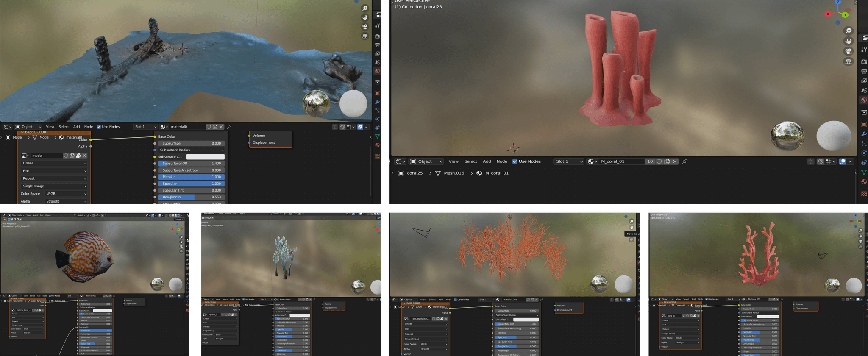Switch perspective/orthographic grid icon in coral25 viewport
The width and height of the screenshot is (868, 356).
pyautogui.click(x=848, y=62)
